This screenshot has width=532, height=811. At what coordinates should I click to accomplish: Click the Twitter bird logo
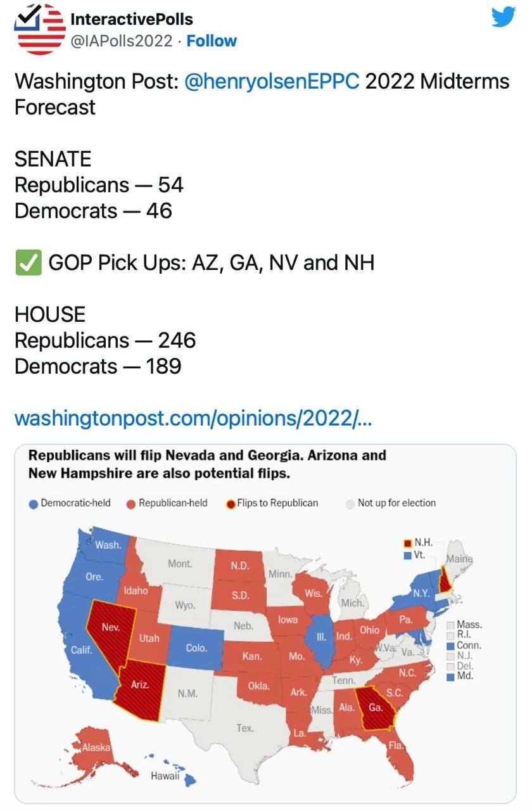(503, 16)
